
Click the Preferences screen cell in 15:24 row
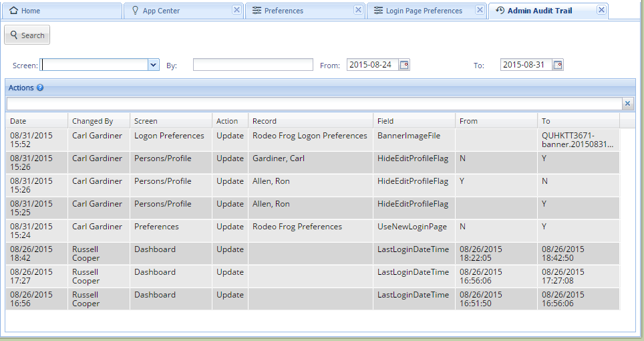point(171,231)
